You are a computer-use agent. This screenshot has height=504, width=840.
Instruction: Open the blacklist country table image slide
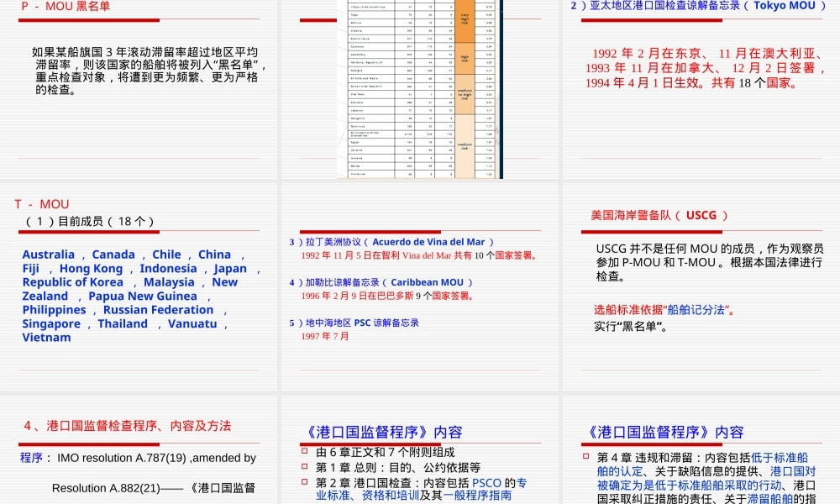click(x=420, y=89)
